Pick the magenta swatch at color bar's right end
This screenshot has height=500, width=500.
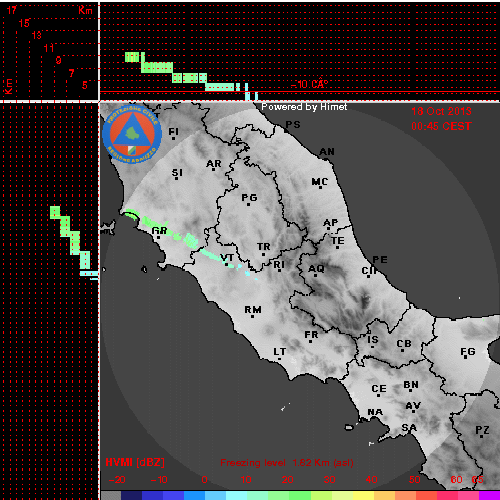489,495
